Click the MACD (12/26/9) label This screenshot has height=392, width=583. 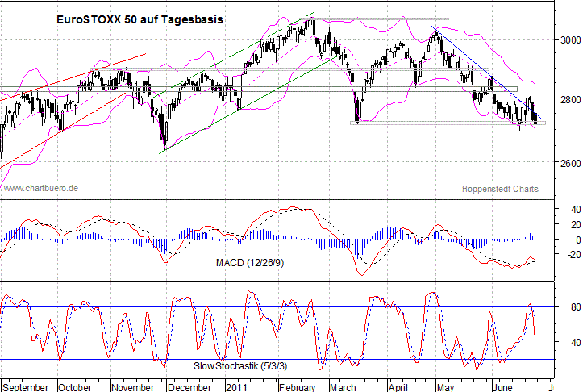pyautogui.click(x=250, y=263)
